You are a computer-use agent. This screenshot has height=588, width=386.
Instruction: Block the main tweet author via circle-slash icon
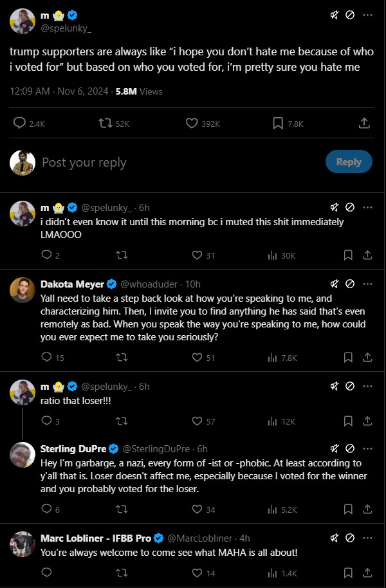(350, 15)
